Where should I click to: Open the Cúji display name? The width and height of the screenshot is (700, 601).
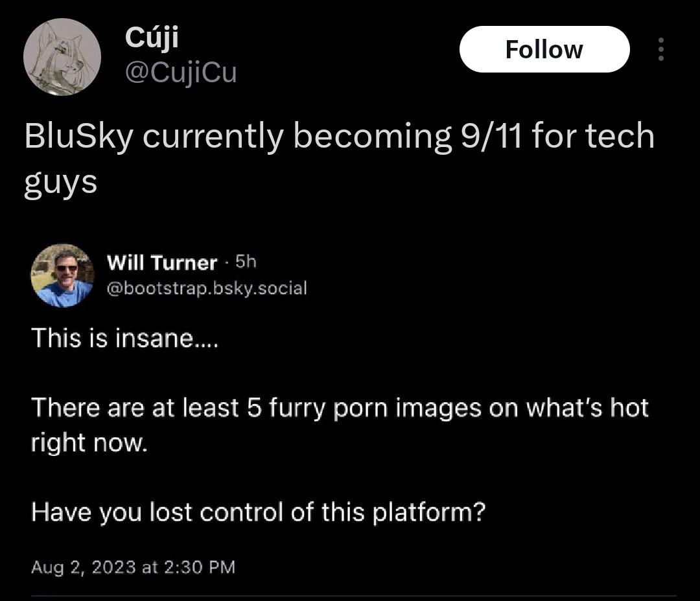pyautogui.click(x=152, y=38)
